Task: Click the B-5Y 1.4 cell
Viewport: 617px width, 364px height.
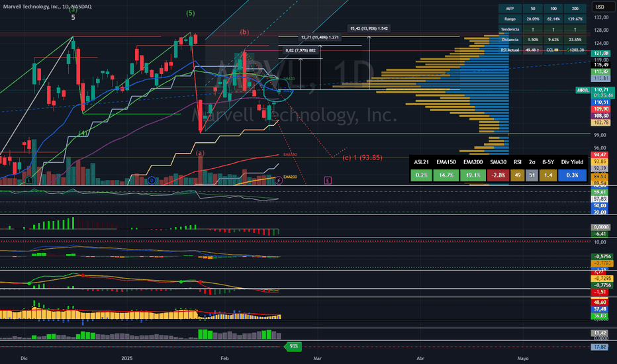Action: pyautogui.click(x=548, y=175)
